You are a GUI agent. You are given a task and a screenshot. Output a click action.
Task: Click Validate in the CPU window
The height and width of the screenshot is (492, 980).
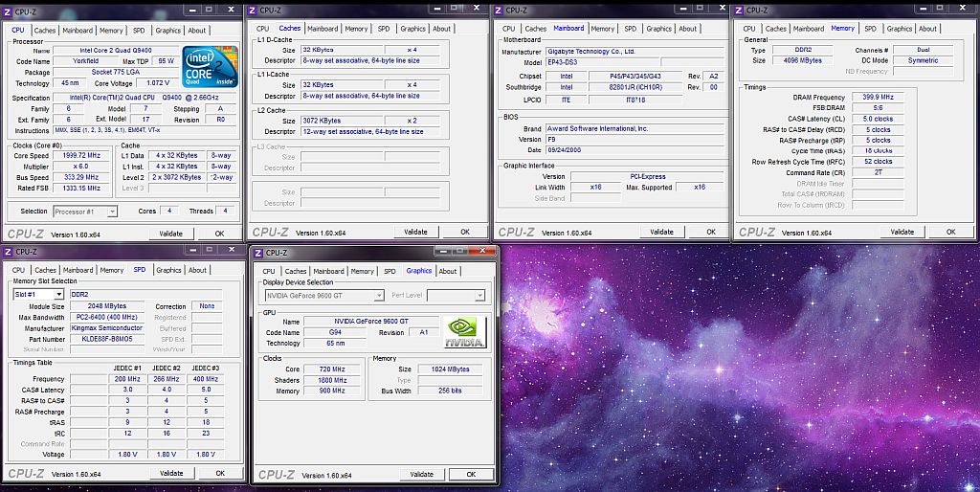[170, 234]
